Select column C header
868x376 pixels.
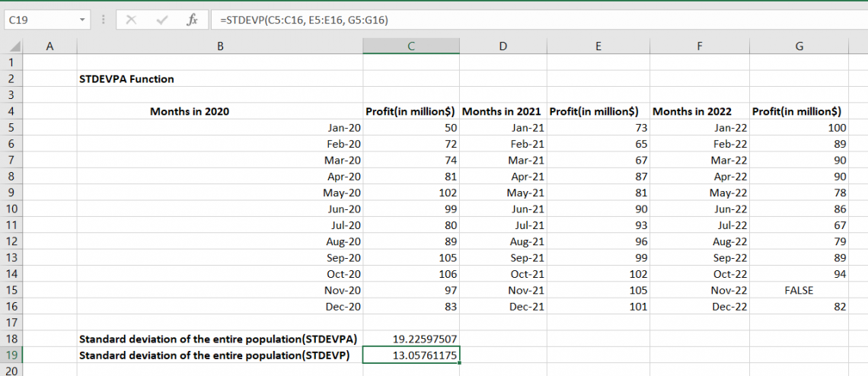click(x=410, y=46)
